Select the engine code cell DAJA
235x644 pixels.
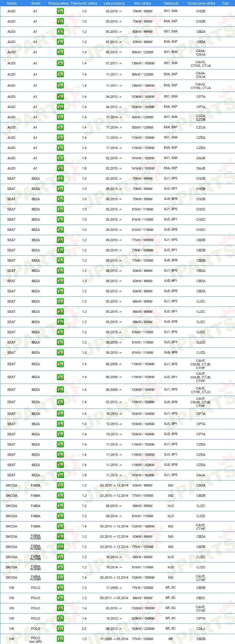pyautogui.click(x=201, y=475)
